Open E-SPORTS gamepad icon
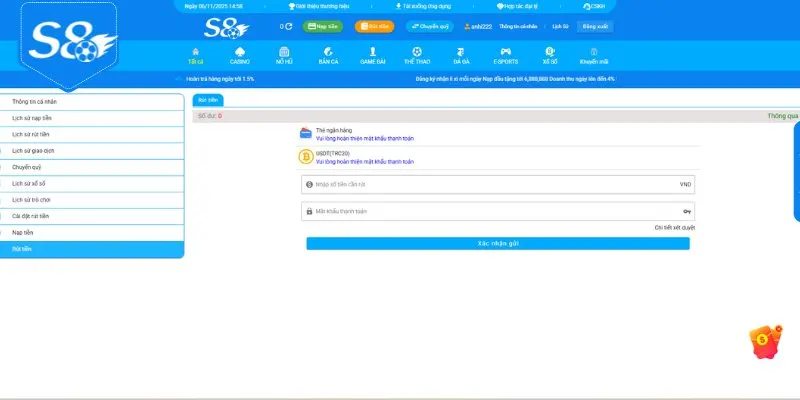Viewport: 800px width, 400px height. (x=506, y=51)
